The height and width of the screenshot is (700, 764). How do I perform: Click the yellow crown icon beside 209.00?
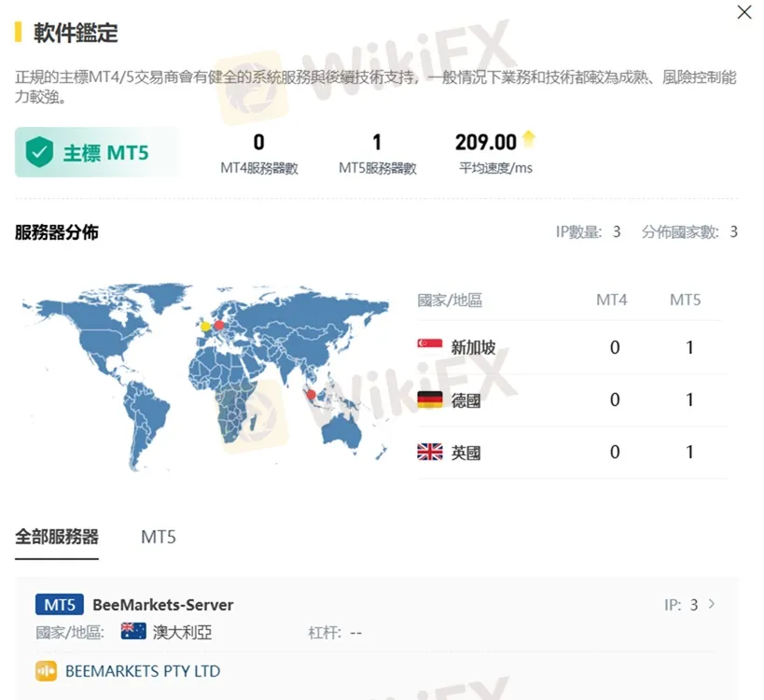[x=529, y=136]
